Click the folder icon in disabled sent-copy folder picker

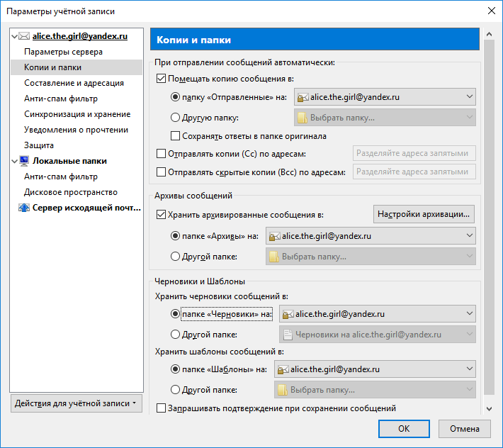click(303, 118)
